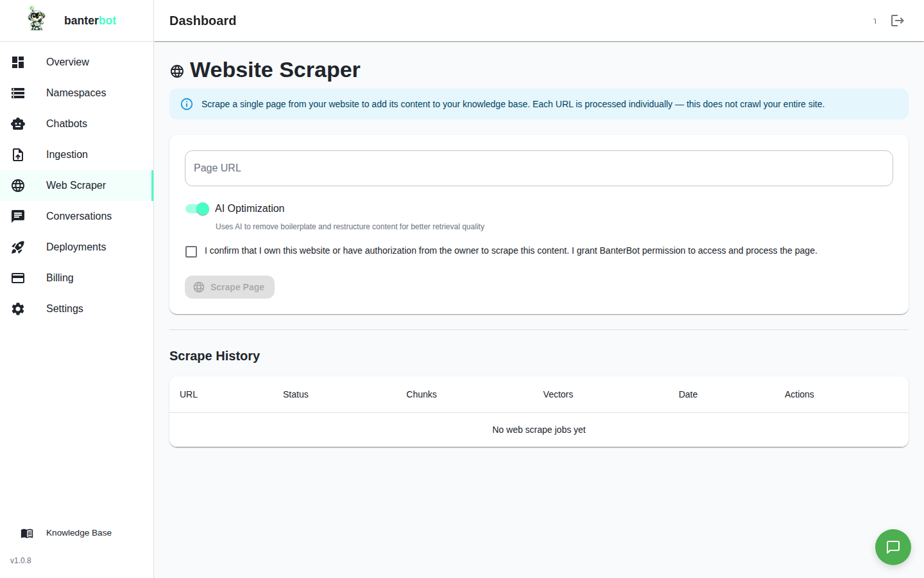Click the Settings gear icon

pos(18,309)
